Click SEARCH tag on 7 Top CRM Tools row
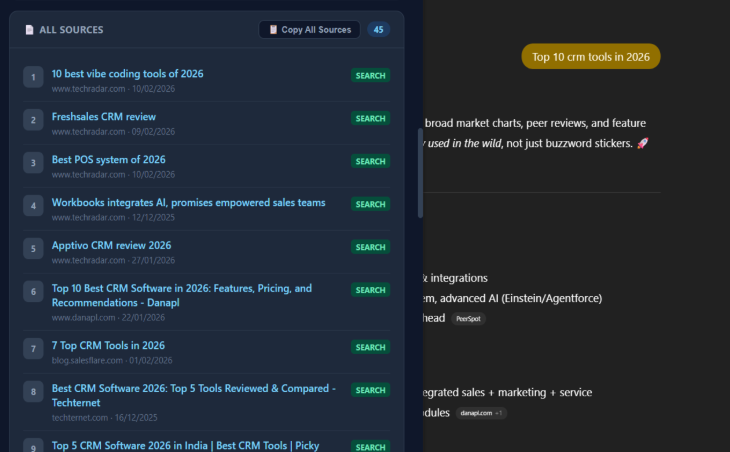The width and height of the screenshot is (730, 452). (x=371, y=347)
